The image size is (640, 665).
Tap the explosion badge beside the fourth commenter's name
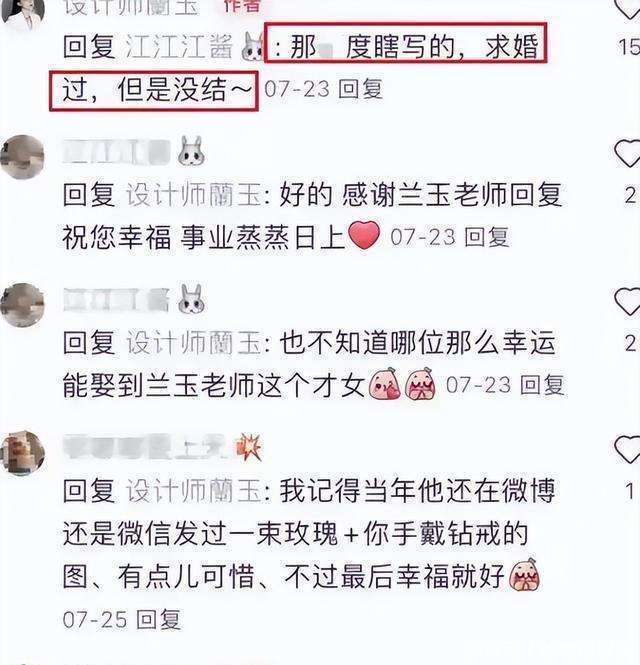[249, 447]
